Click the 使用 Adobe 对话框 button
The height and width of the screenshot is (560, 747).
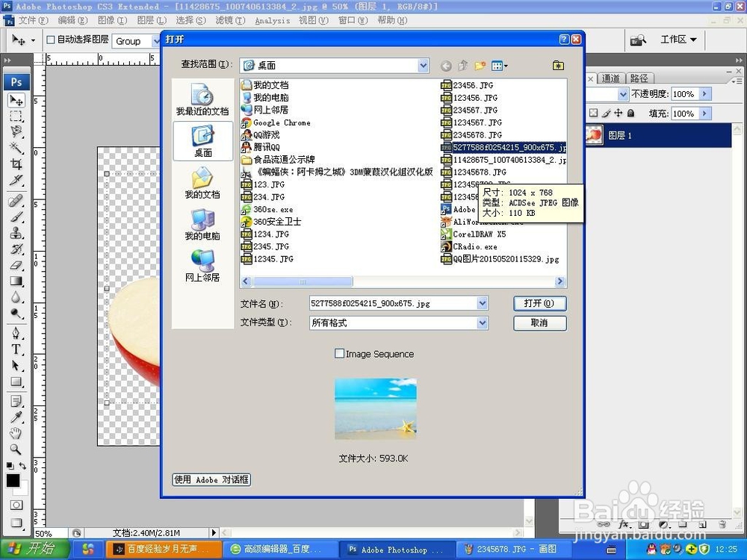[211, 480]
